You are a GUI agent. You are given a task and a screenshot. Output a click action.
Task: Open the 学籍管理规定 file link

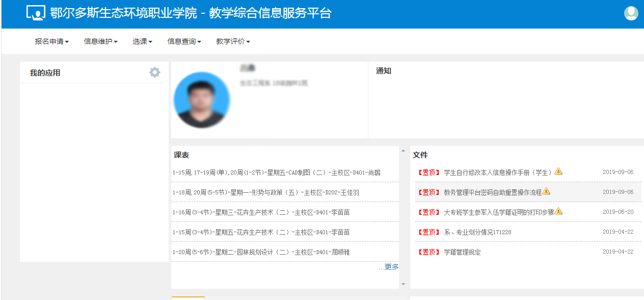pos(462,252)
